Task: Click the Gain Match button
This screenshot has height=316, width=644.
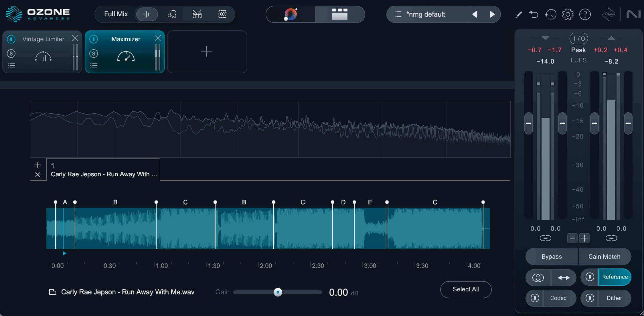Action: (604, 256)
